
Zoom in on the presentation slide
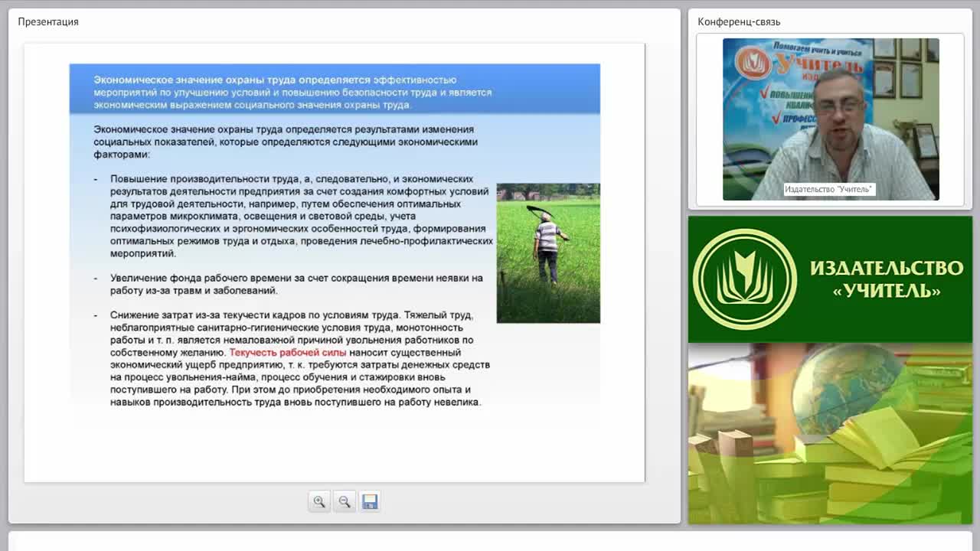point(319,502)
